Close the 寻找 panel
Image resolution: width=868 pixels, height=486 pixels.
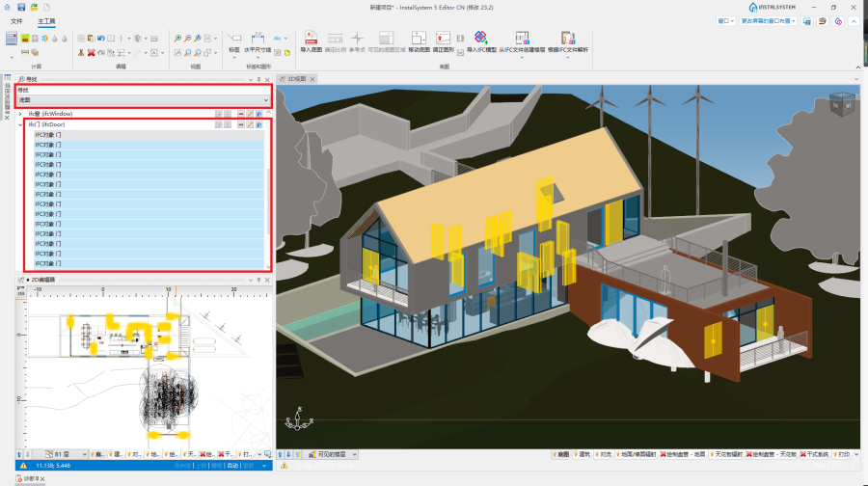tap(267, 80)
